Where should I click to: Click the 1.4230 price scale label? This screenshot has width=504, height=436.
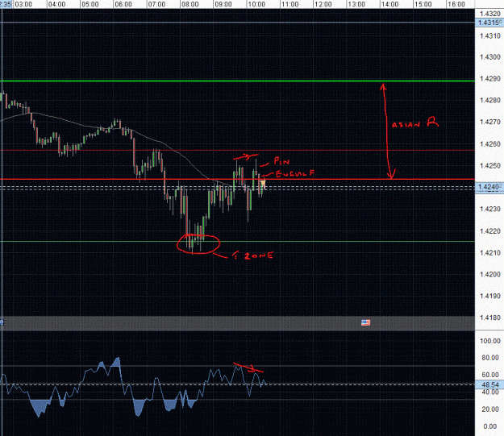click(490, 209)
